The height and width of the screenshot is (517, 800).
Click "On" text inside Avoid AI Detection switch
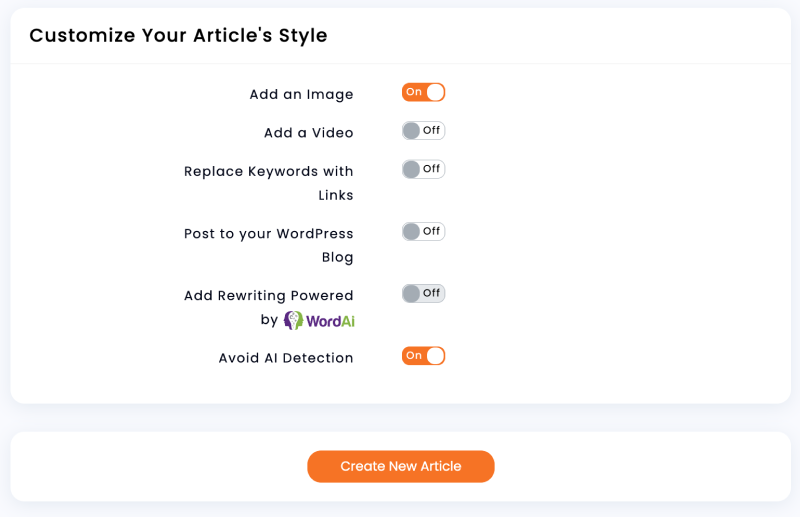tap(413, 355)
